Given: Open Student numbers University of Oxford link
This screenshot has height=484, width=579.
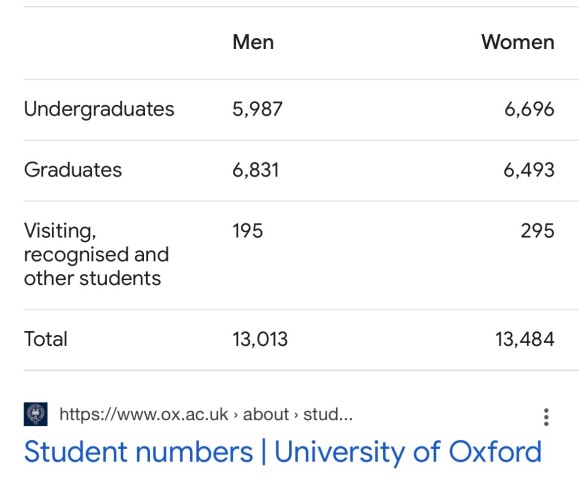Looking at the screenshot, I should tap(282, 452).
